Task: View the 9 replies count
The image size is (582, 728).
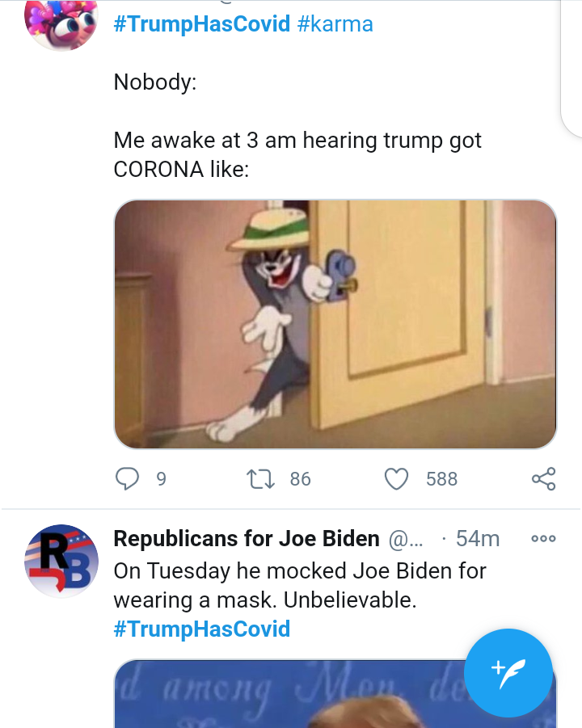Action: 161,479
